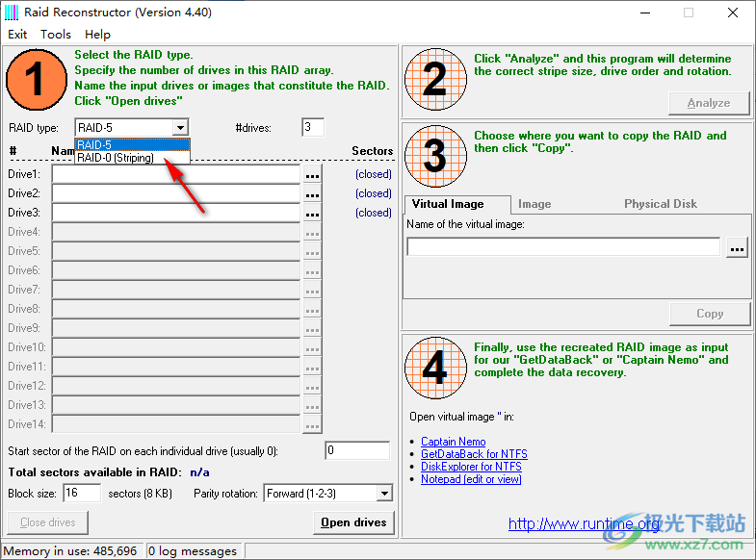Click the #drives input field
This screenshot has width=756, height=560.
313,128
